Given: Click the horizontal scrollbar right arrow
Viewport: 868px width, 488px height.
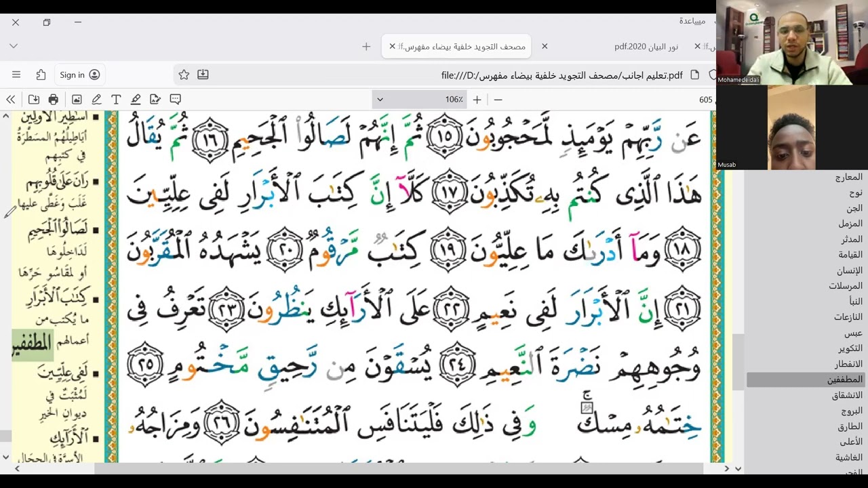Looking at the screenshot, I should coord(727,468).
